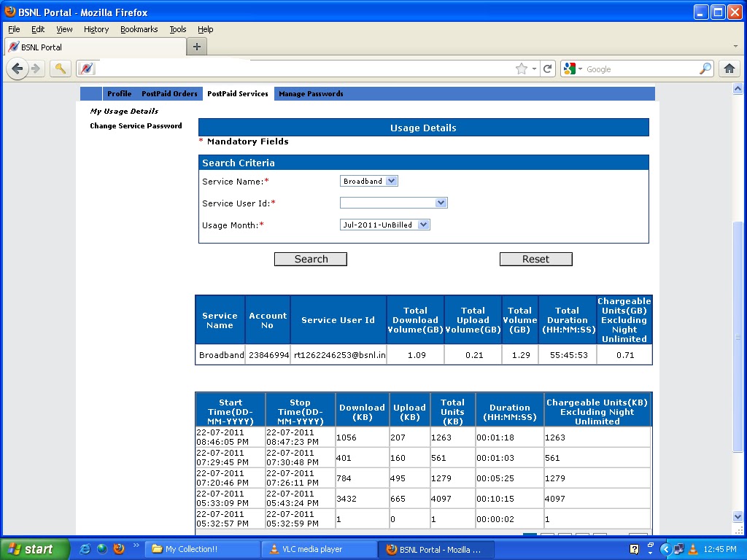
Task: Open a new tab with plus button
Action: tap(197, 47)
